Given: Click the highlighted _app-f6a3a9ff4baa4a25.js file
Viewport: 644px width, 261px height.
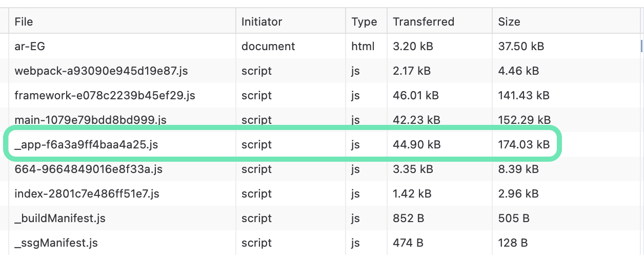Looking at the screenshot, I should 86,145.
